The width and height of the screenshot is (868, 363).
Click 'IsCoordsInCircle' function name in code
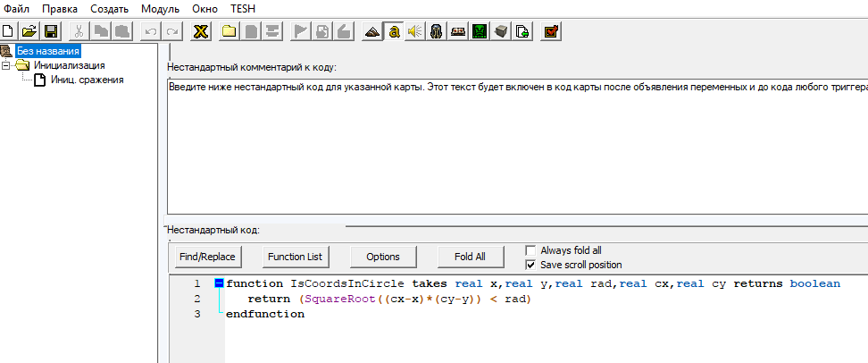pos(347,283)
